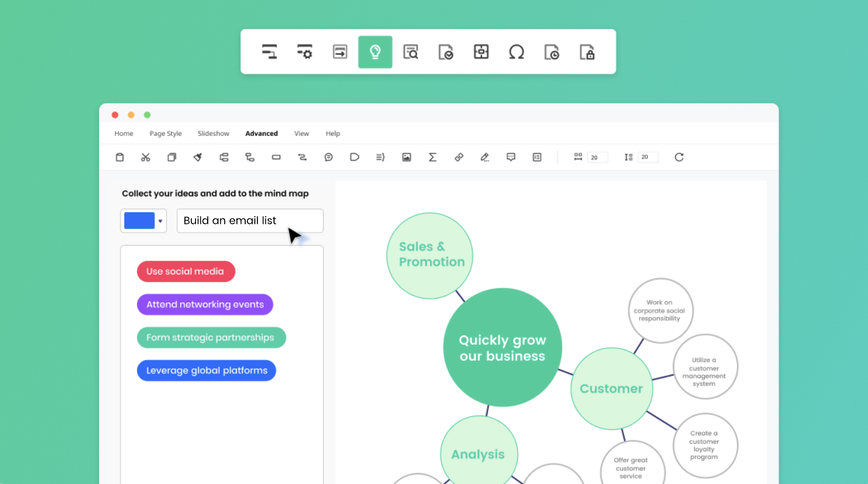Viewport: 868px width, 484px height.
Task: Click the format painter brush icon
Action: 198,157
